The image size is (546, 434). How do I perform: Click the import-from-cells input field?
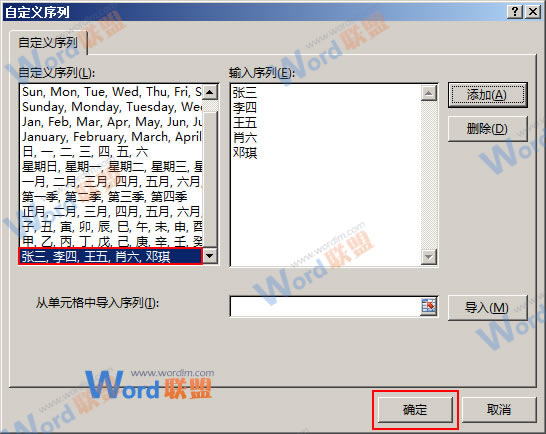click(x=326, y=307)
